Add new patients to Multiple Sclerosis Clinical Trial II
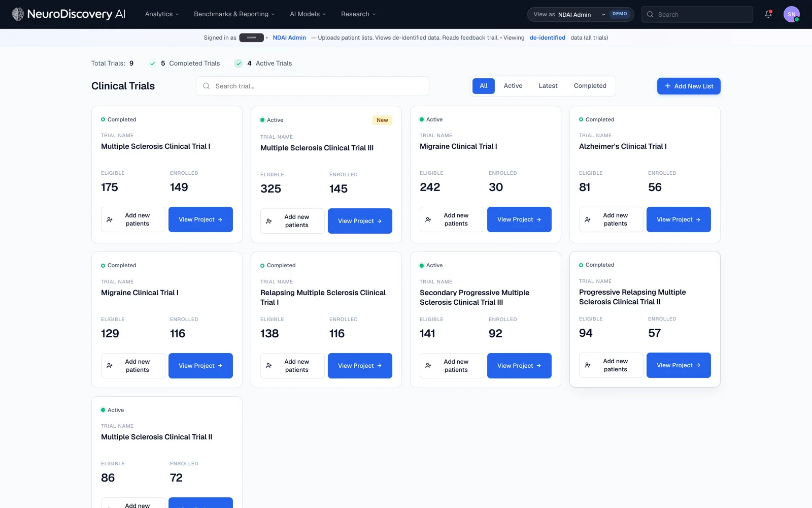This screenshot has height=508, width=812. pos(133,503)
